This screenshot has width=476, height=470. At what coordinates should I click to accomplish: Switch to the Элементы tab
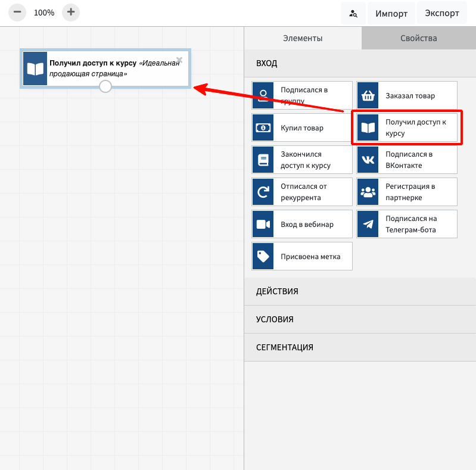(x=302, y=38)
